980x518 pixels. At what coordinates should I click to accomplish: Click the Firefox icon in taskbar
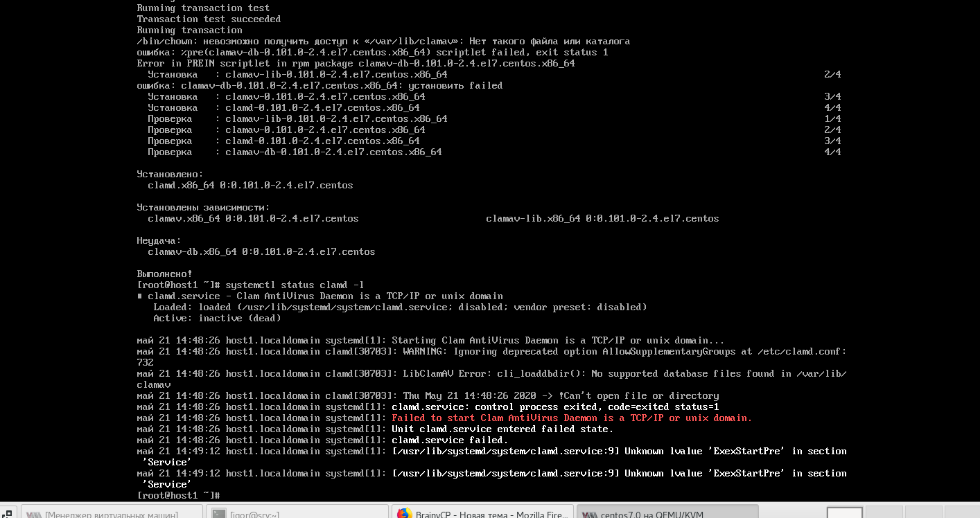(x=404, y=514)
